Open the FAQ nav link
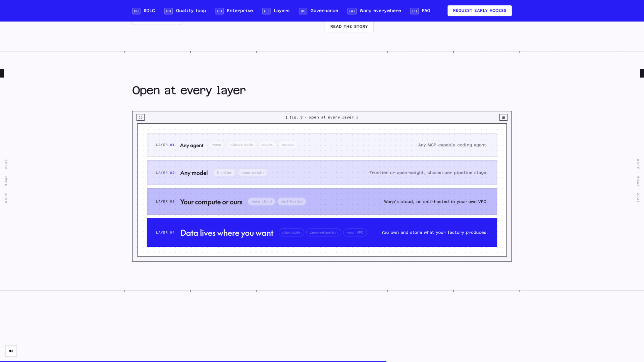This screenshot has width=644, height=362. pos(420,11)
